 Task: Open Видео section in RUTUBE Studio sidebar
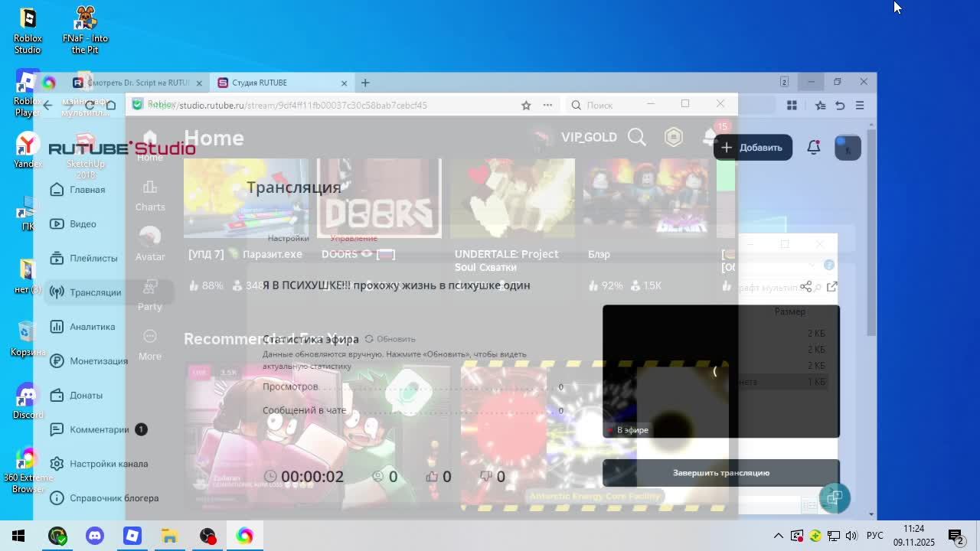73,224
